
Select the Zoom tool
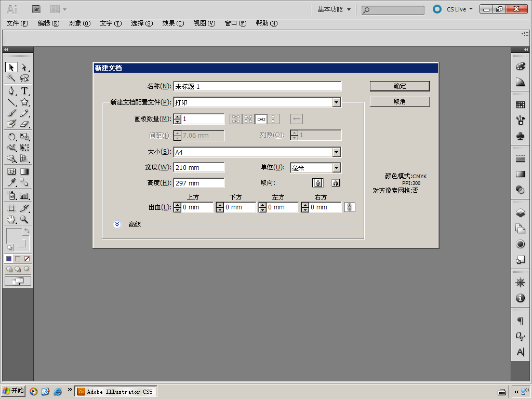pos(24,220)
